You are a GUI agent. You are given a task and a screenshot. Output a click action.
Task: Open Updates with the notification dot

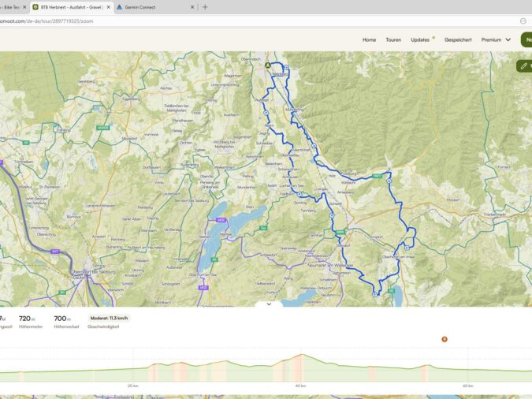pyautogui.click(x=420, y=39)
